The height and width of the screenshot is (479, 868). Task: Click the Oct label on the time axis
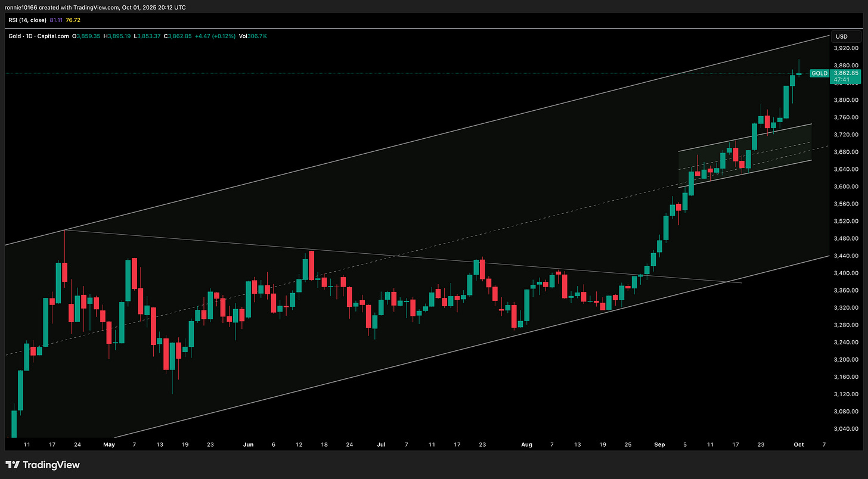click(x=799, y=444)
